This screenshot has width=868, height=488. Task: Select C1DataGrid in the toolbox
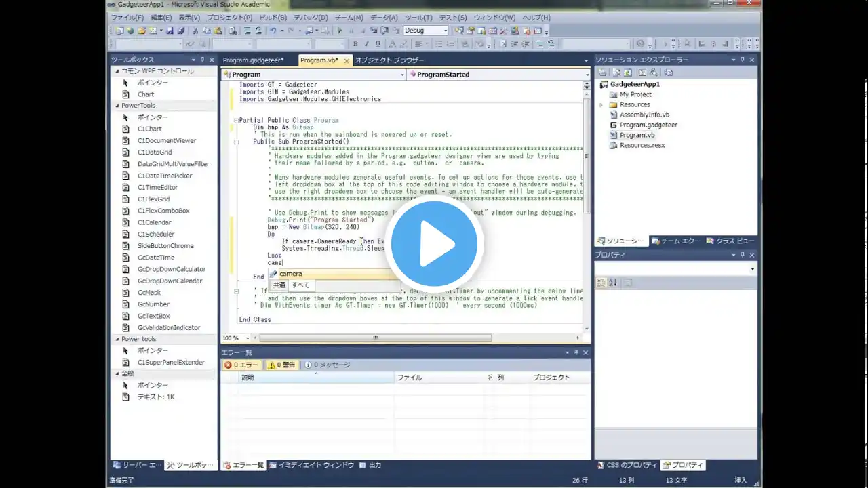155,152
